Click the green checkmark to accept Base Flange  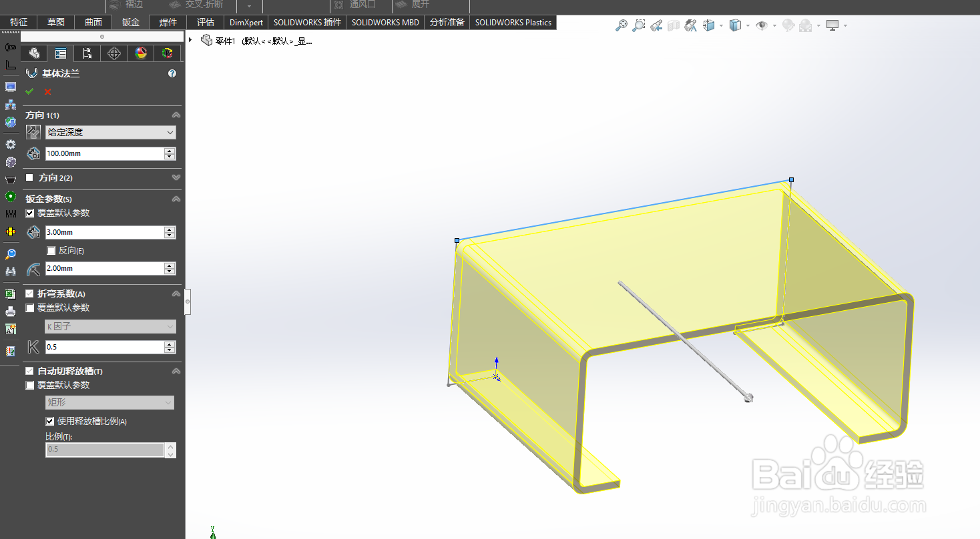pos(29,91)
